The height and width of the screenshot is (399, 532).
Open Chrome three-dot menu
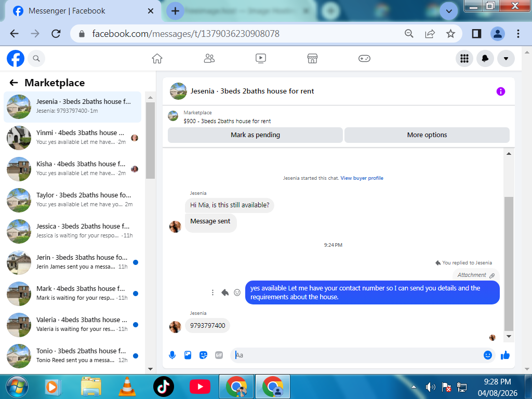pyautogui.click(x=518, y=34)
